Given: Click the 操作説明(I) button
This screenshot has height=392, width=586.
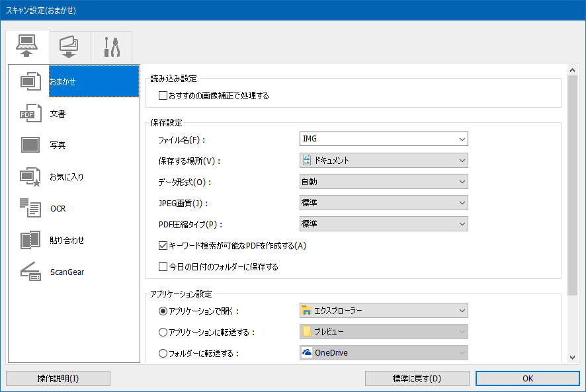Looking at the screenshot, I should (x=58, y=379).
